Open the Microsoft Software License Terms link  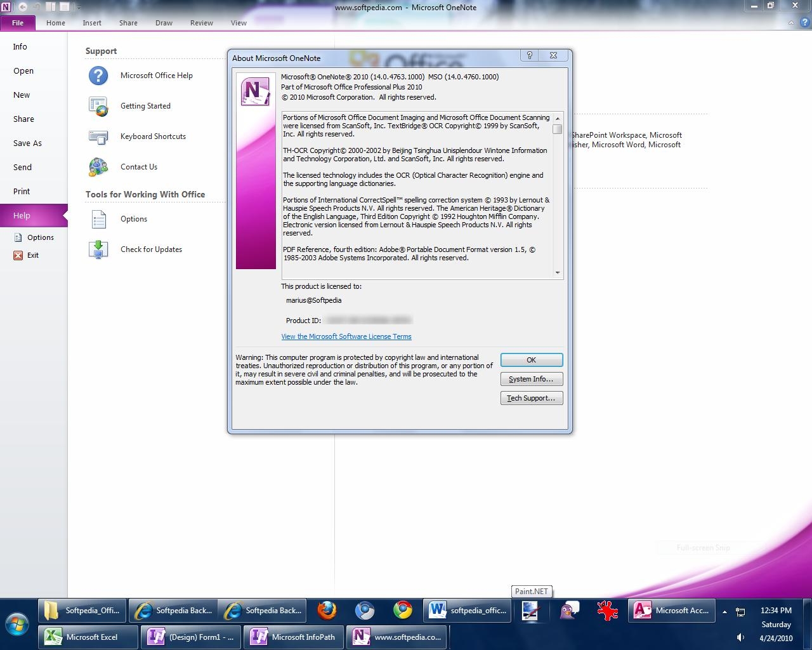(346, 336)
